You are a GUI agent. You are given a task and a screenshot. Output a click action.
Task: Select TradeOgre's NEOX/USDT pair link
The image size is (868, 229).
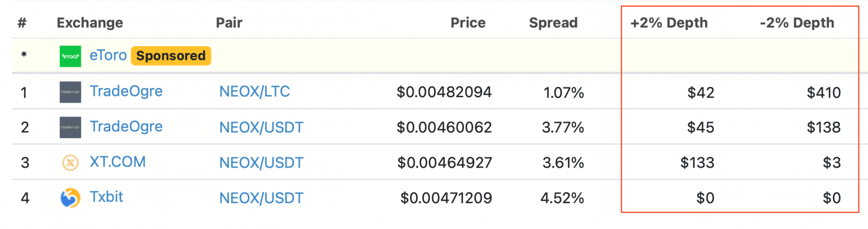(x=261, y=127)
